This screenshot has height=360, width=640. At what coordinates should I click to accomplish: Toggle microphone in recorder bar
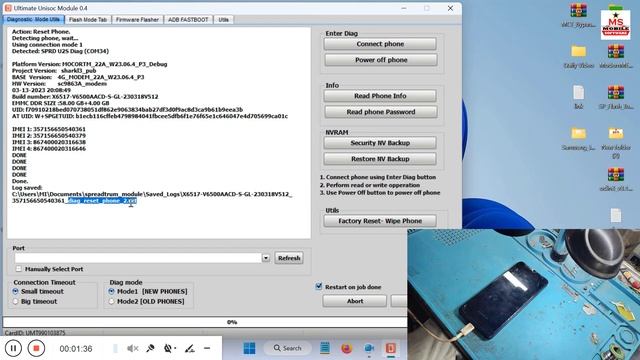150,348
